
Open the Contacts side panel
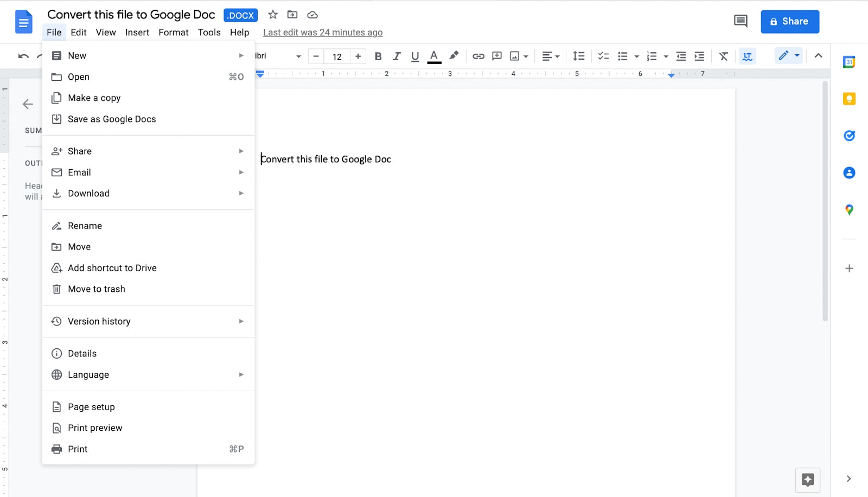point(849,173)
